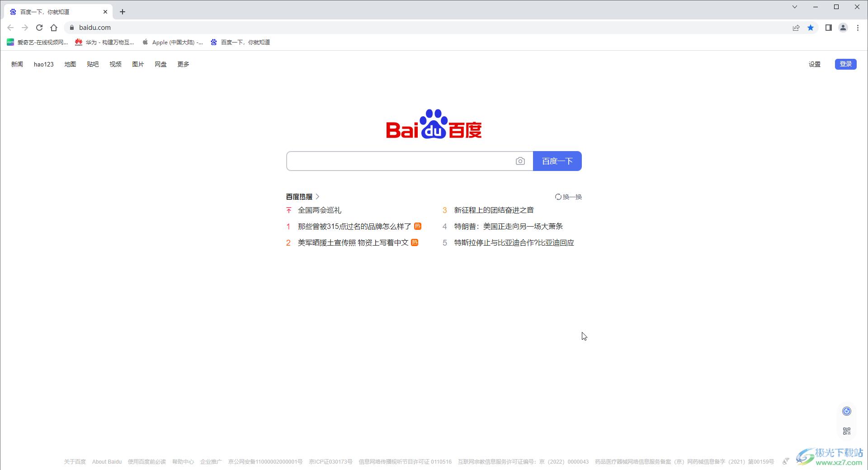Viewport: 868px width, 470px height.
Task: Click the Baidu logo
Action: [x=434, y=123]
